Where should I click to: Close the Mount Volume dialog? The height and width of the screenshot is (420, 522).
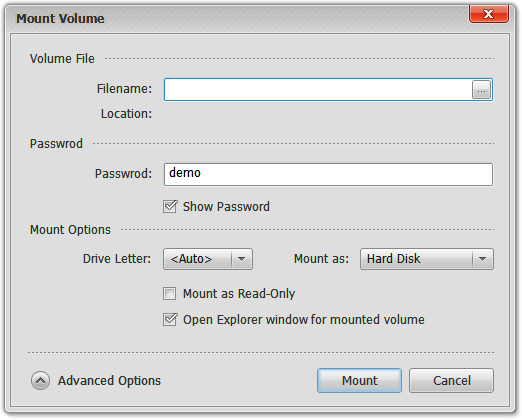click(488, 14)
